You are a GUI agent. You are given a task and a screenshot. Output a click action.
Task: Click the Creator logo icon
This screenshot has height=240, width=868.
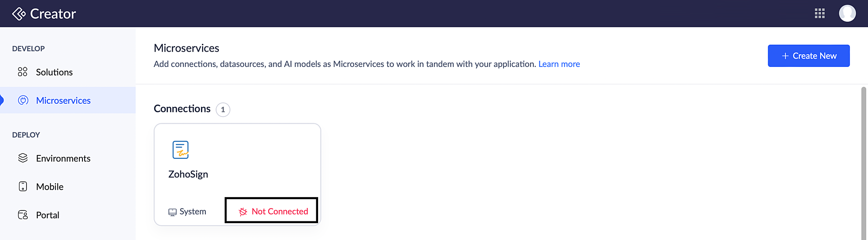19,14
